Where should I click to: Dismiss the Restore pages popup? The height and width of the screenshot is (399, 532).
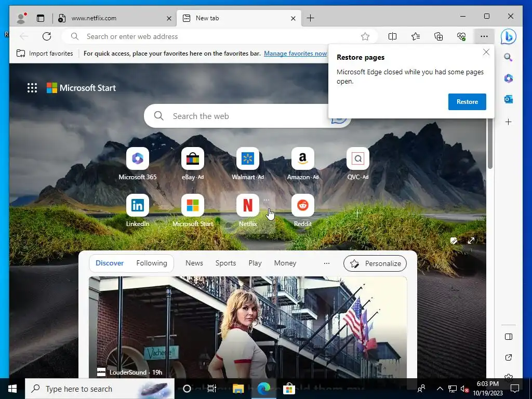(x=486, y=52)
